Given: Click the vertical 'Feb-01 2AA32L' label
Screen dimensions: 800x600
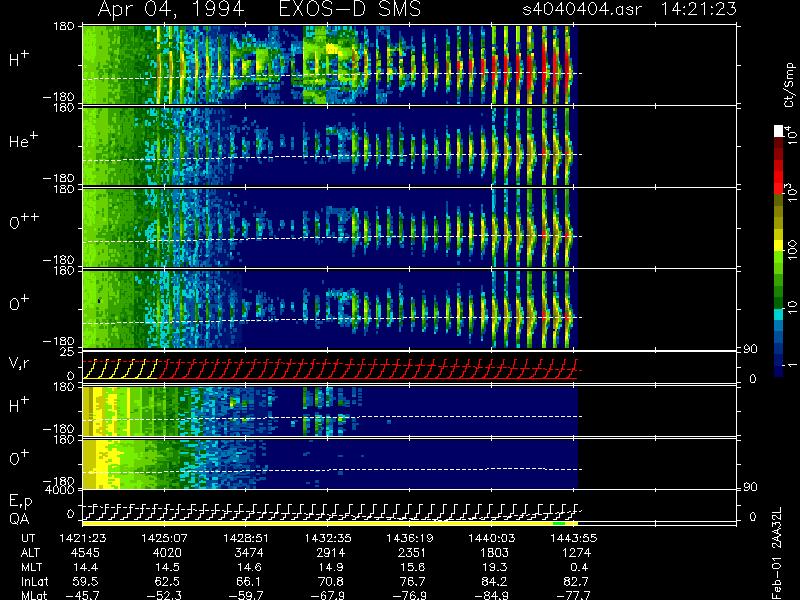Looking at the screenshot, I should tap(778, 553).
